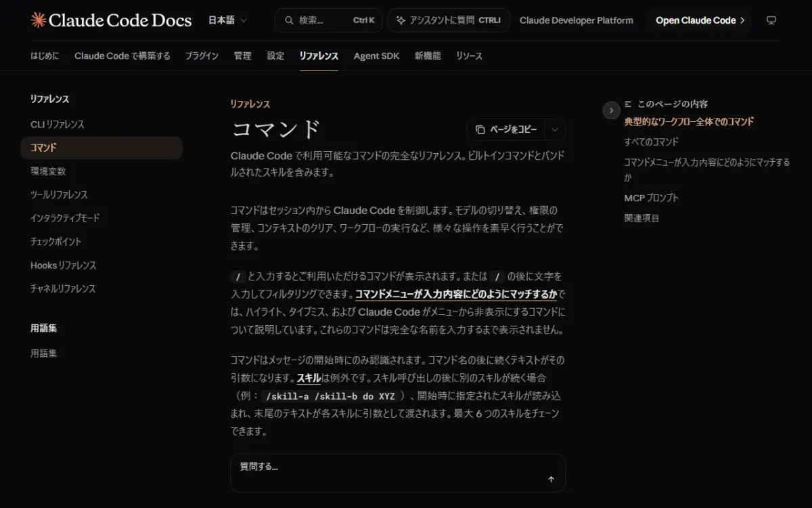Open the Agent SDK tab
Image resolution: width=812 pixels, height=508 pixels.
click(376, 56)
